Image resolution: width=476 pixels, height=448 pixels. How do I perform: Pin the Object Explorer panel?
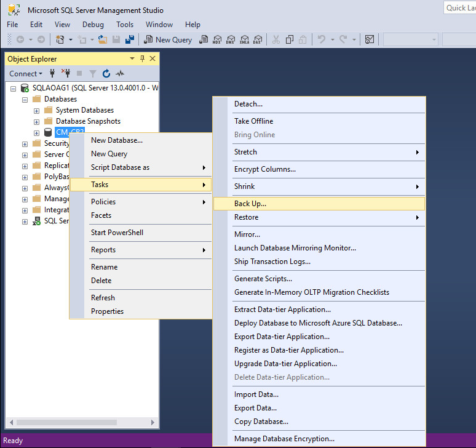coord(142,58)
